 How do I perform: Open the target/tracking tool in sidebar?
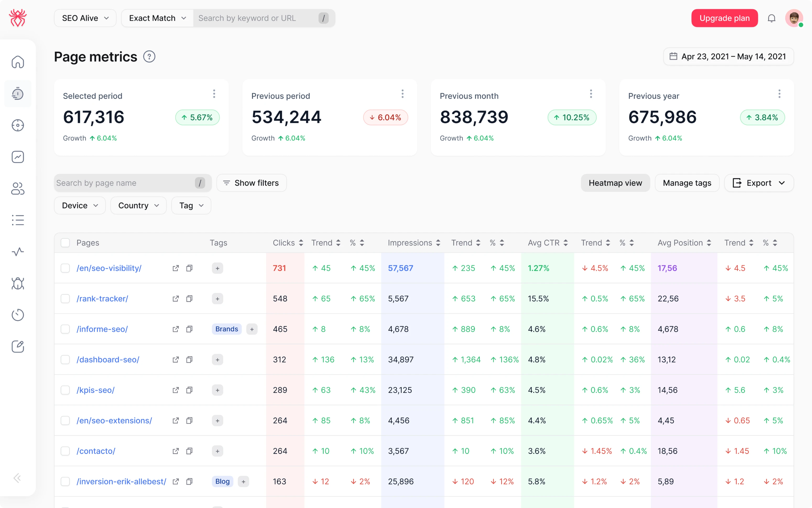pyautogui.click(x=18, y=125)
